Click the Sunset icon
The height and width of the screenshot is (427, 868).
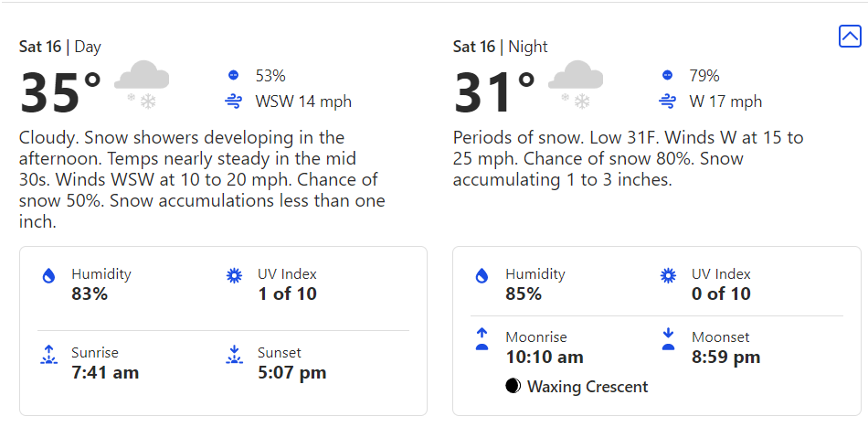click(235, 355)
